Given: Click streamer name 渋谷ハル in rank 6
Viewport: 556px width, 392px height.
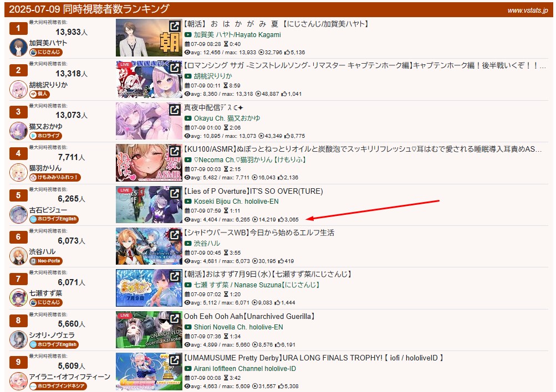Looking at the screenshot, I should (43, 252).
